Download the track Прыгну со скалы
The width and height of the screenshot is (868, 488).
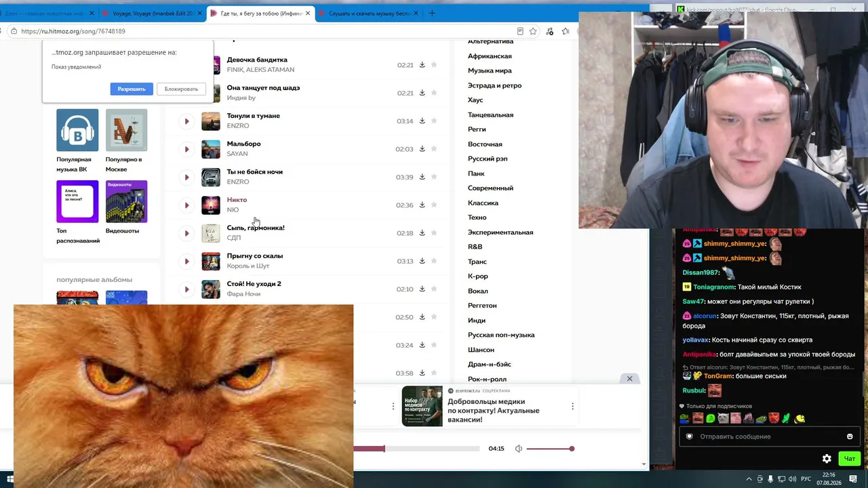(x=422, y=261)
